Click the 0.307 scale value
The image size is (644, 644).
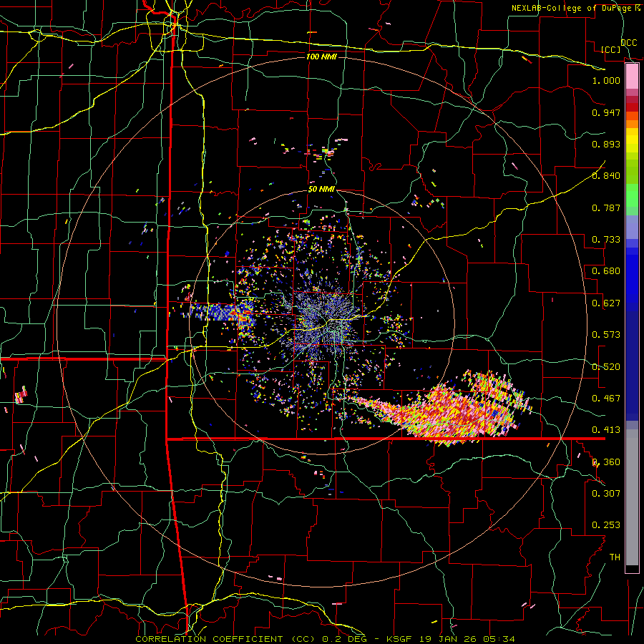pyautogui.click(x=606, y=493)
